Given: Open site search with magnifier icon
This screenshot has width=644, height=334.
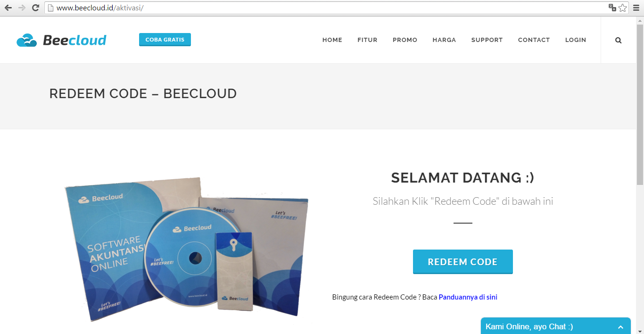Looking at the screenshot, I should pyautogui.click(x=619, y=40).
